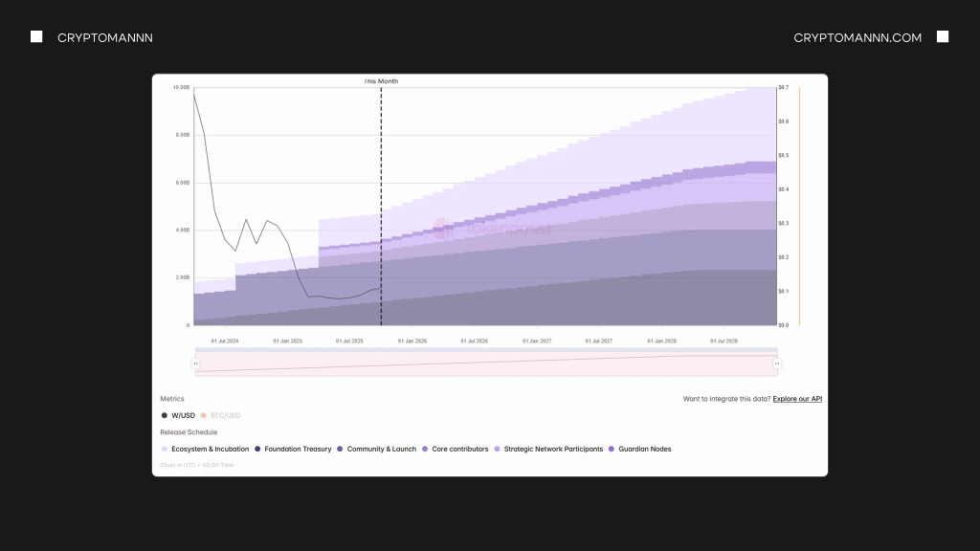The width and height of the screenshot is (980, 551).
Task: Click the white square icon beside CRYPTOMANNN.COM
Action: pyautogui.click(x=943, y=37)
